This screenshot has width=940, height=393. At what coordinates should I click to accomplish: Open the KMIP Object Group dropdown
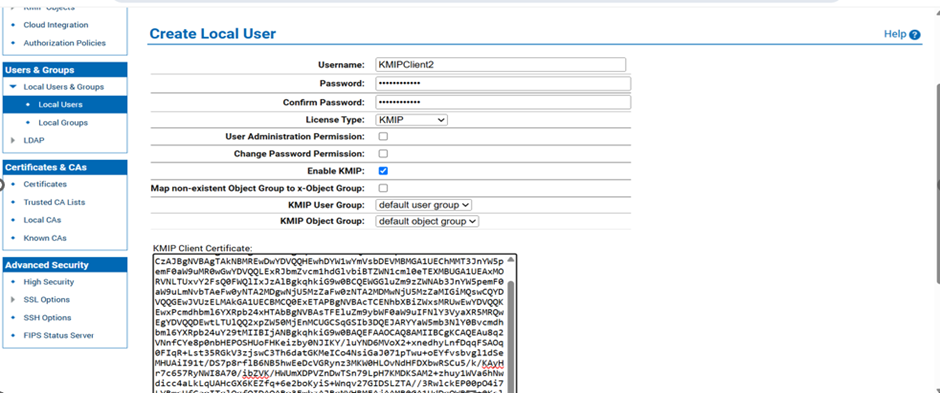427,222
